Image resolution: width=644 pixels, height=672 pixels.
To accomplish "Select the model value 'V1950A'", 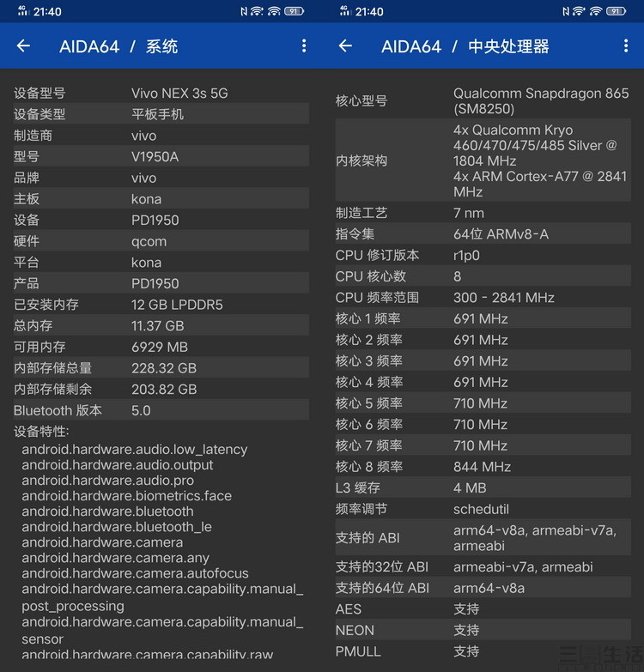I will pyautogui.click(x=155, y=156).
